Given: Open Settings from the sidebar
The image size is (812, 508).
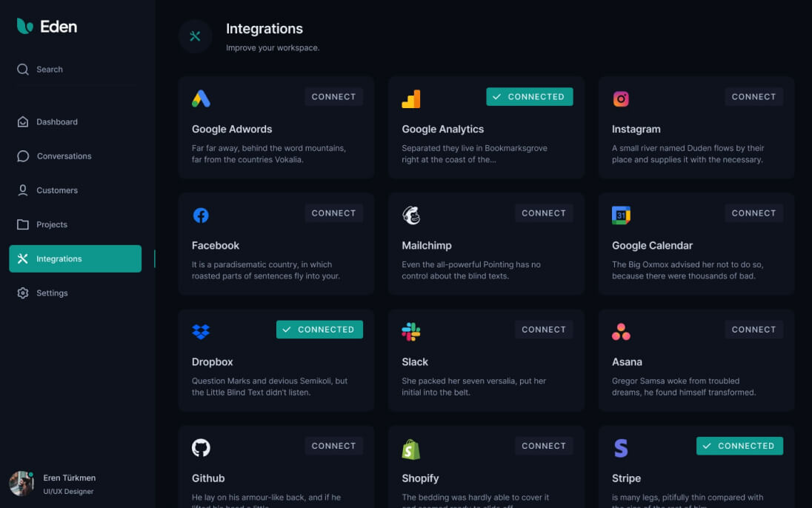Looking at the screenshot, I should coord(52,293).
